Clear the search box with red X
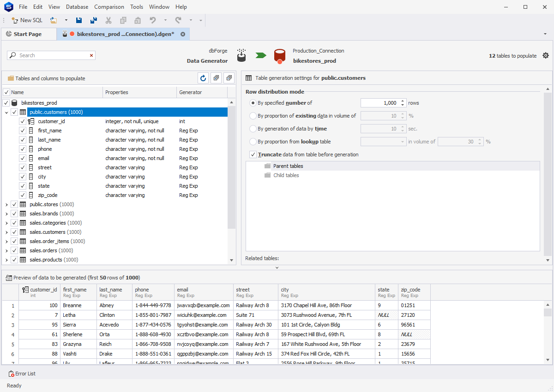The width and height of the screenshot is (554, 392). (x=91, y=55)
